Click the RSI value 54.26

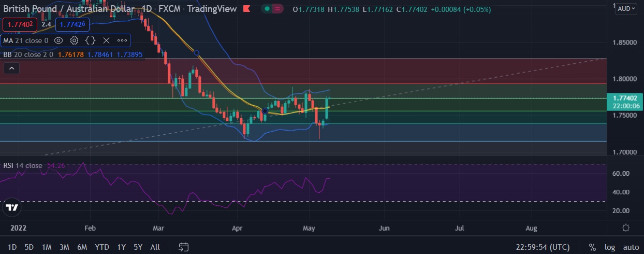(x=57, y=165)
